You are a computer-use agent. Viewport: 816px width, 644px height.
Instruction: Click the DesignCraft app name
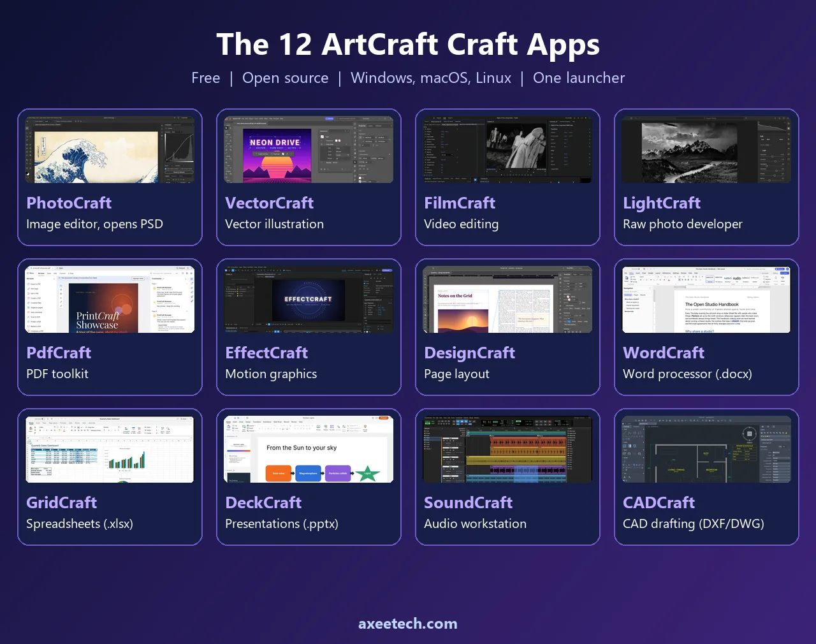click(x=469, y=353)
